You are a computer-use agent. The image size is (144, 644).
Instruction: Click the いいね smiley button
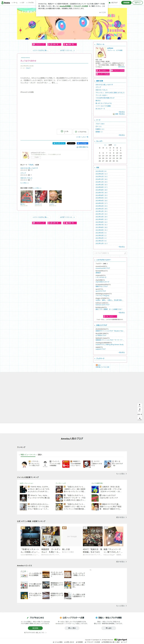click(x=64, y=131)
